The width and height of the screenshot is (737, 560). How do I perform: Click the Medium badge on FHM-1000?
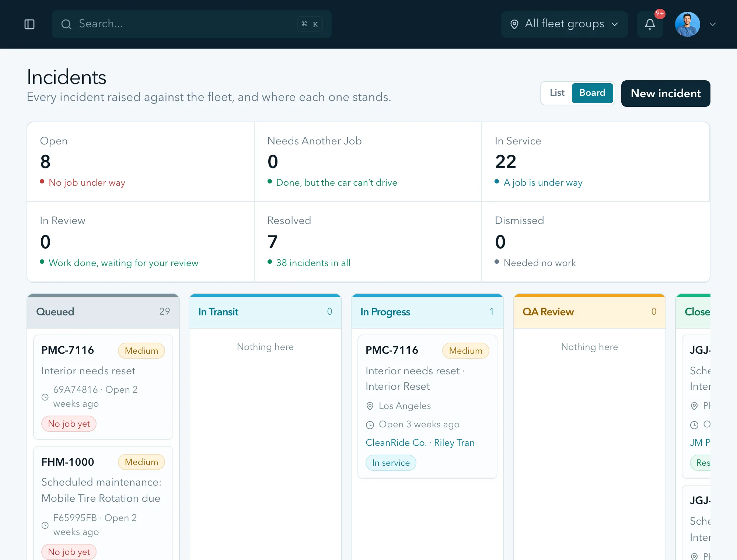click(142, 462)
